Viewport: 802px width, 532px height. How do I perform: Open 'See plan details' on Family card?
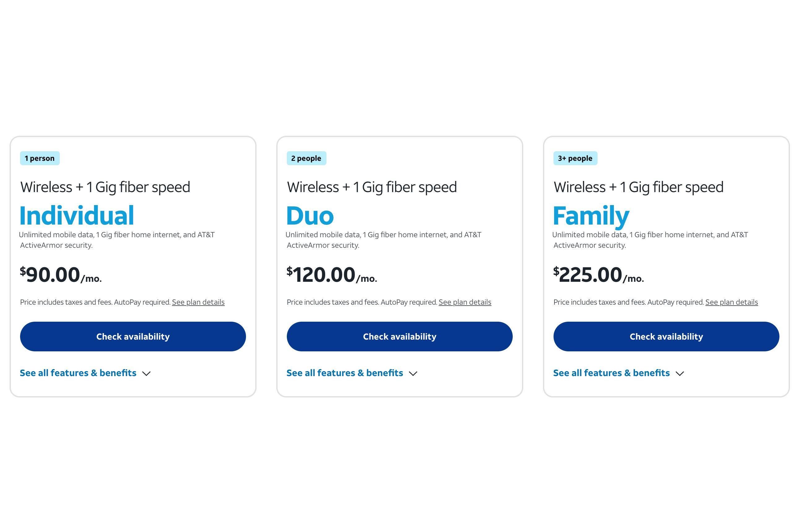point(731,302)
